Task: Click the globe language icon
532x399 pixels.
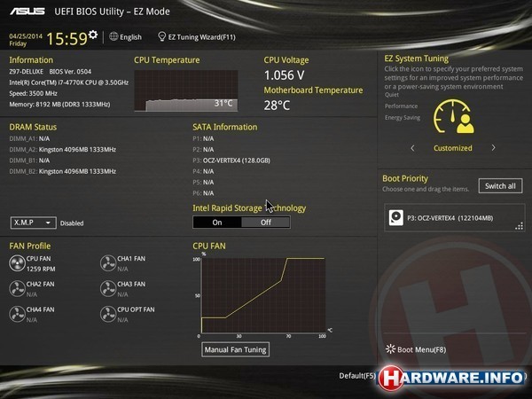Action: tap(113, 36)
